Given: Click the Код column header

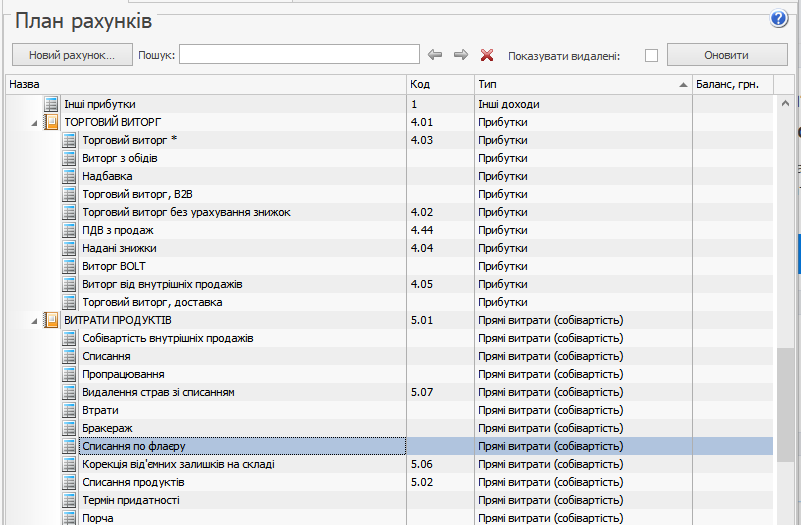Looking at the screenshot, I should (438, 84).
